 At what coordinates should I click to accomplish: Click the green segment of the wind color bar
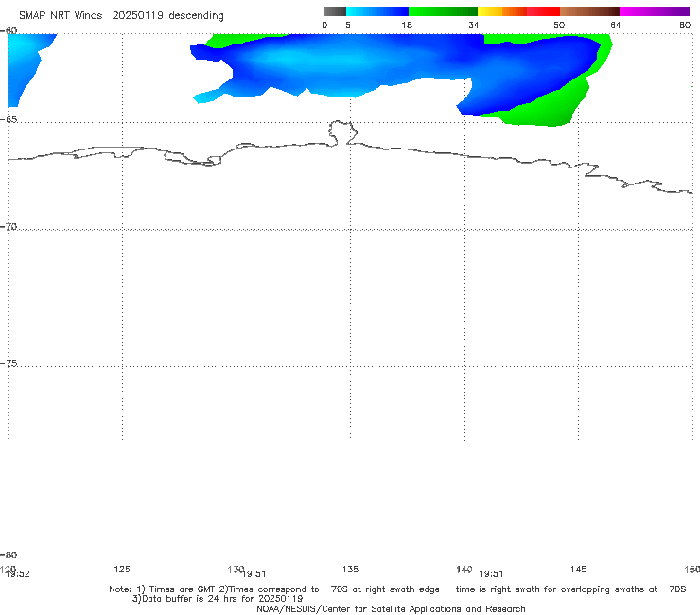[443, 11]
